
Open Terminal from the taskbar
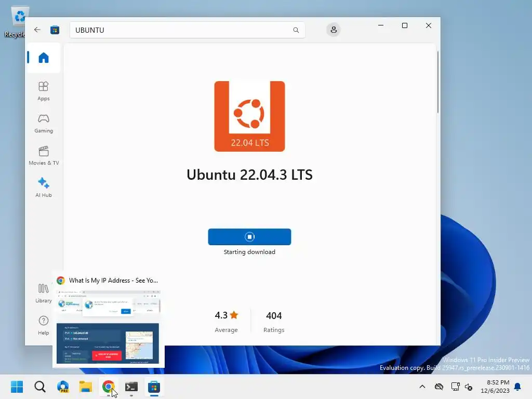pyautogui.click(x=131, y=387)
